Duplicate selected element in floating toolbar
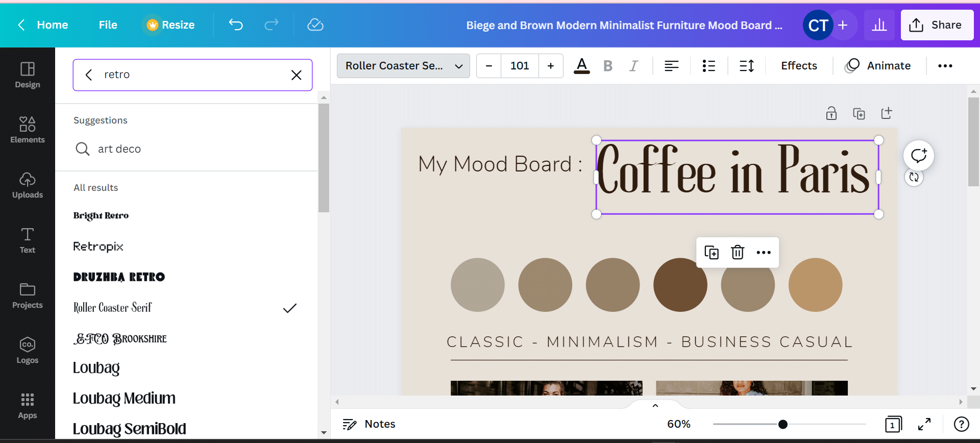The width and height of the screenshot is (980, 443). [712, 252]
